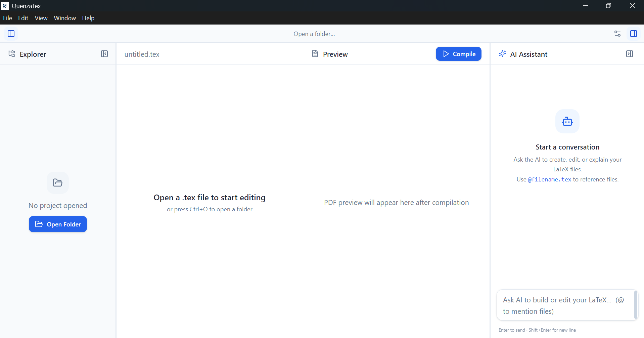Close the QuenzaTex window

pos(632,6)
